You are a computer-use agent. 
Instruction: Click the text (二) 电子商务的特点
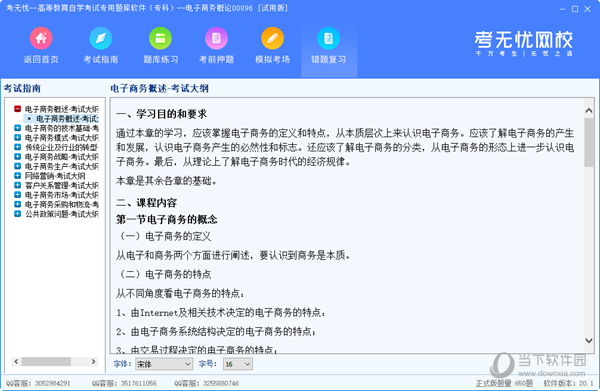165,274
